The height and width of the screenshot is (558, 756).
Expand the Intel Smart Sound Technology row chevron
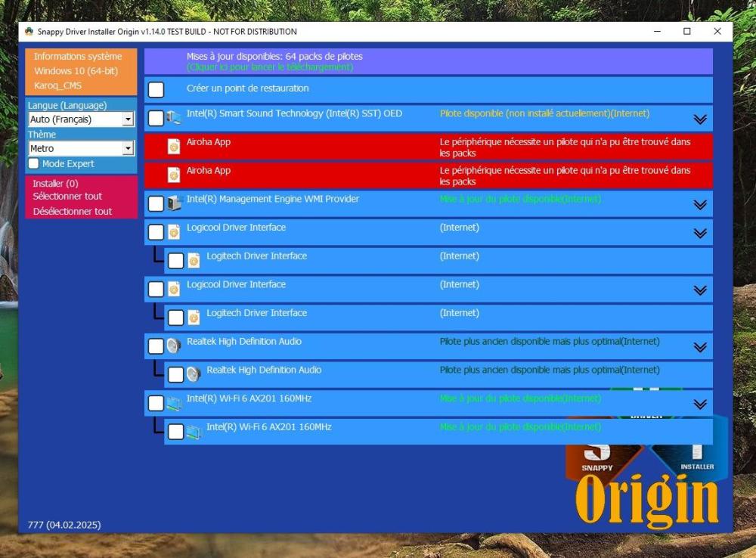pos(700,119)
